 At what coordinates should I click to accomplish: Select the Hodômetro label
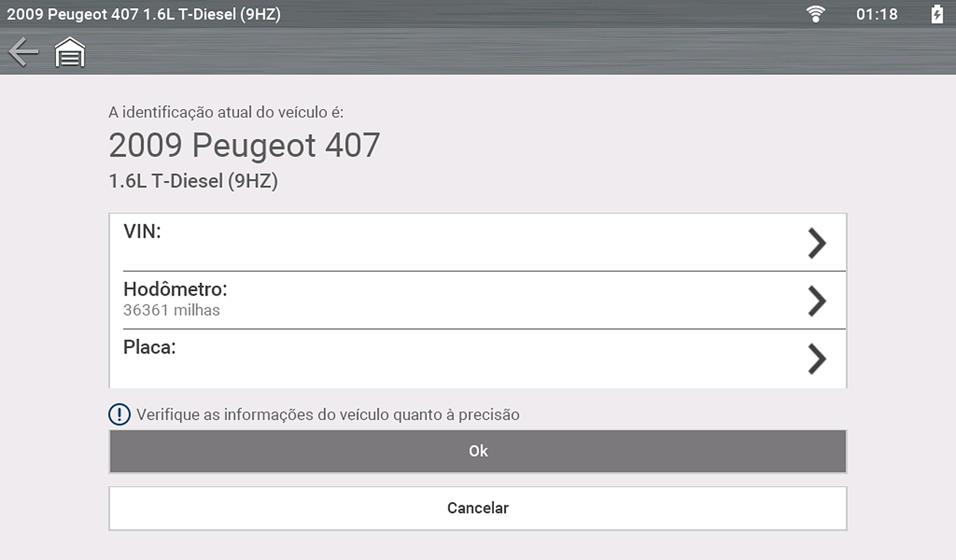(175, 289)
